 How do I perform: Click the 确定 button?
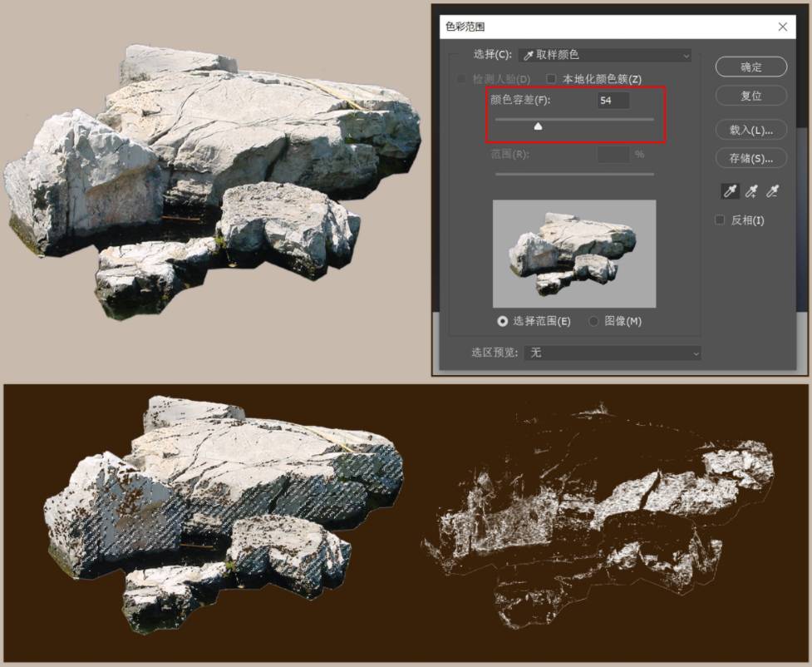pos(750,67)
